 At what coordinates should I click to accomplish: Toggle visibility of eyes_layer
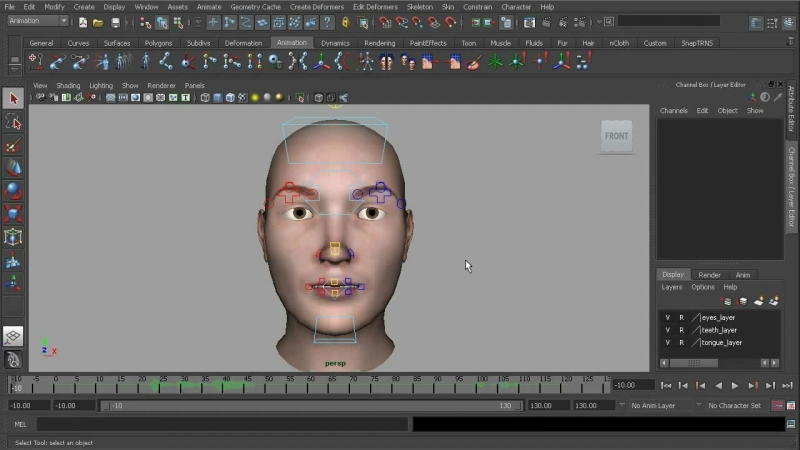click(x=667, y=317)
